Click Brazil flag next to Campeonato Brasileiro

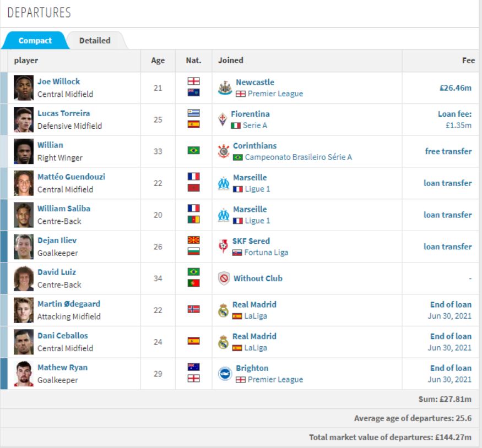click(x=237, y=157)
